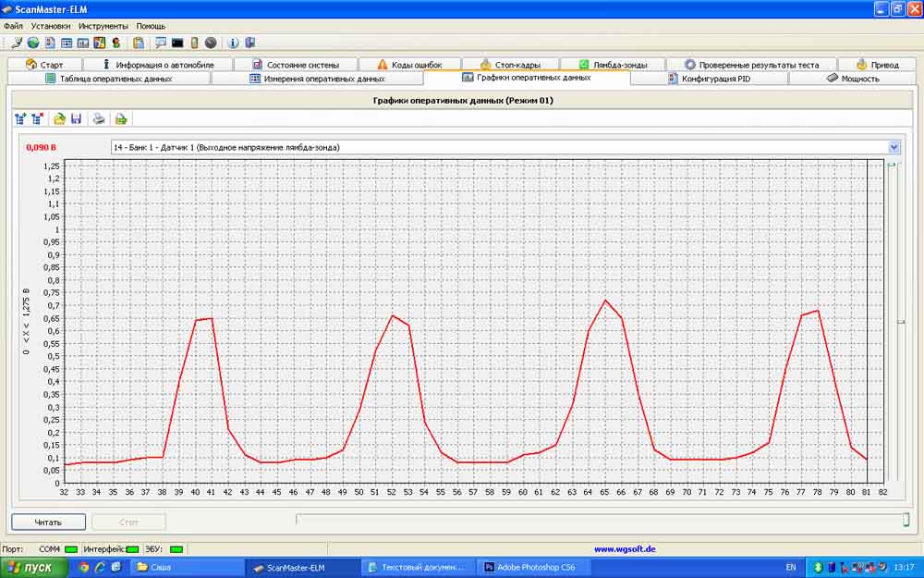Click the clipboard icon in main toolbar

pyautogui.click(x=139, y=43)
